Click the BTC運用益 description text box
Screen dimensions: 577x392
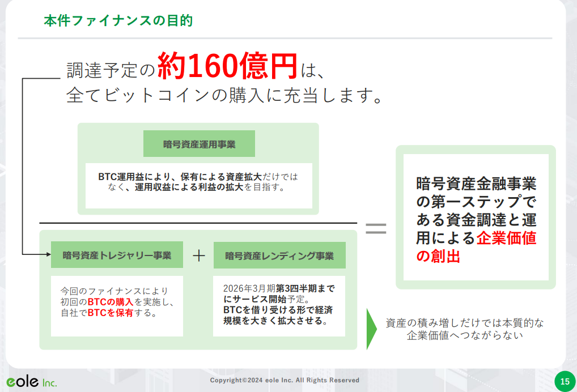[198, 182]
